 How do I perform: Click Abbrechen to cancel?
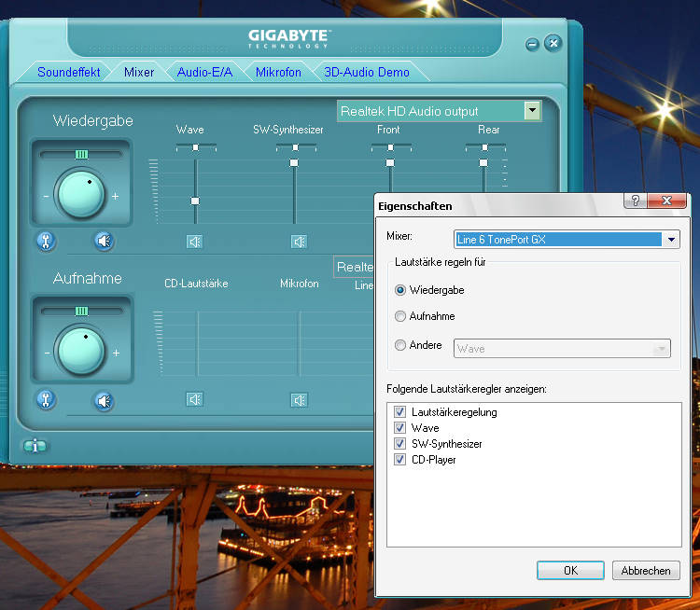(x=646, y=570)
